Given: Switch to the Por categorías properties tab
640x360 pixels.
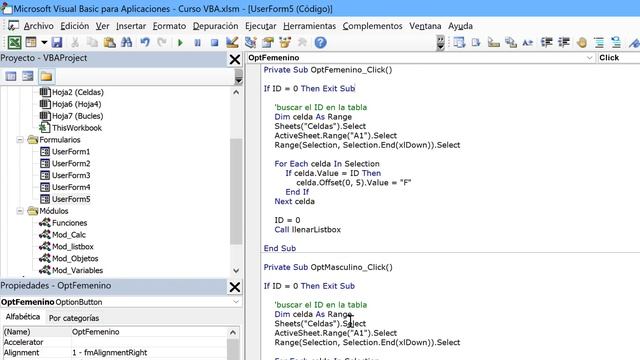Looking at the screenshot, I should tap(74, 318).
